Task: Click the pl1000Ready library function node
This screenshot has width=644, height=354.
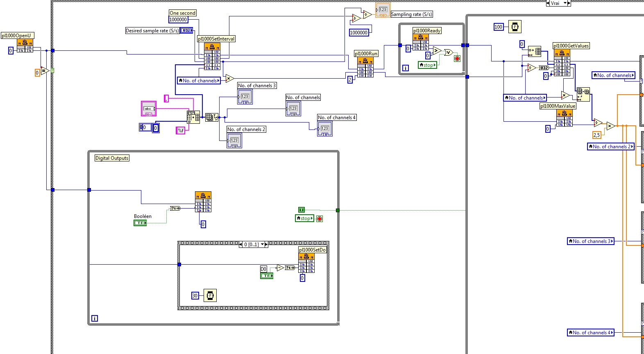Action: click(x=420, y=42)
